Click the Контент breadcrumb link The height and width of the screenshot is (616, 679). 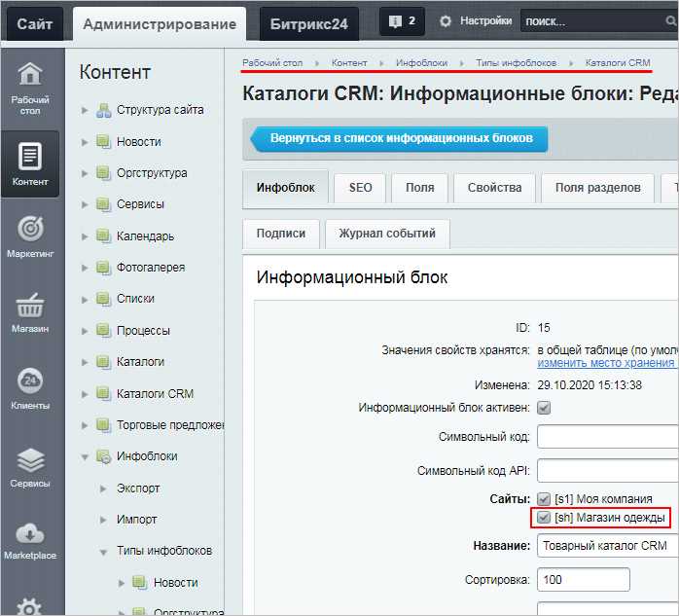click(x=349, y=63)
